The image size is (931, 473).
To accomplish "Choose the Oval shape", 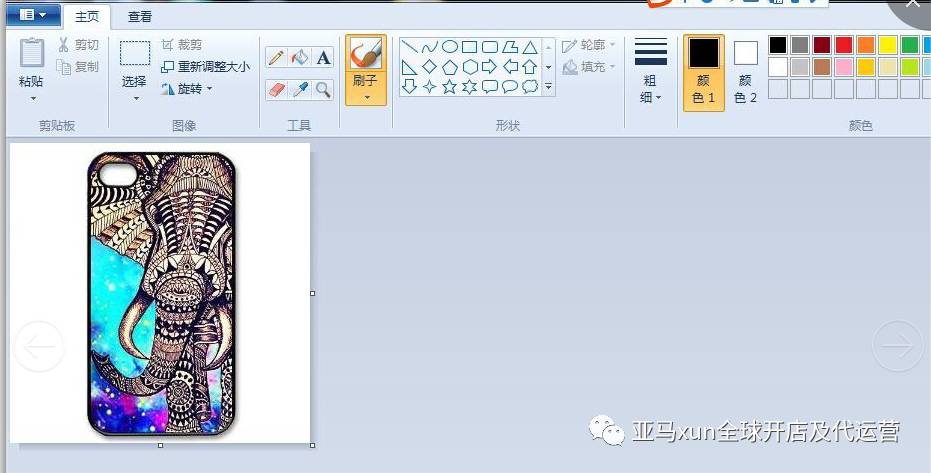I will click(x=449, y=47).
